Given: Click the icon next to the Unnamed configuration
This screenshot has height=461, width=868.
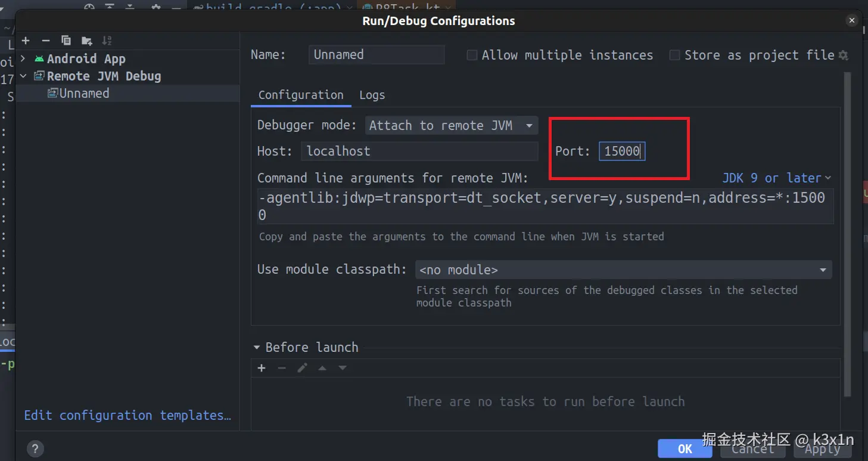Looking at the screenshot, I should [53, 93].
